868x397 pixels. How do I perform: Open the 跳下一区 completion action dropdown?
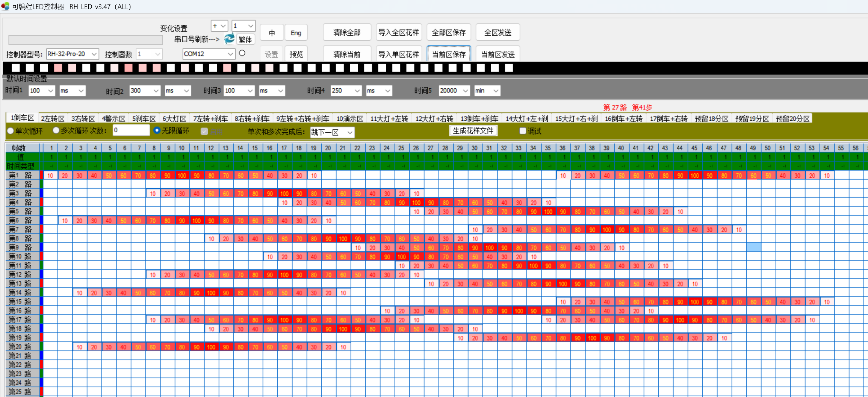(x=349, y=132)
